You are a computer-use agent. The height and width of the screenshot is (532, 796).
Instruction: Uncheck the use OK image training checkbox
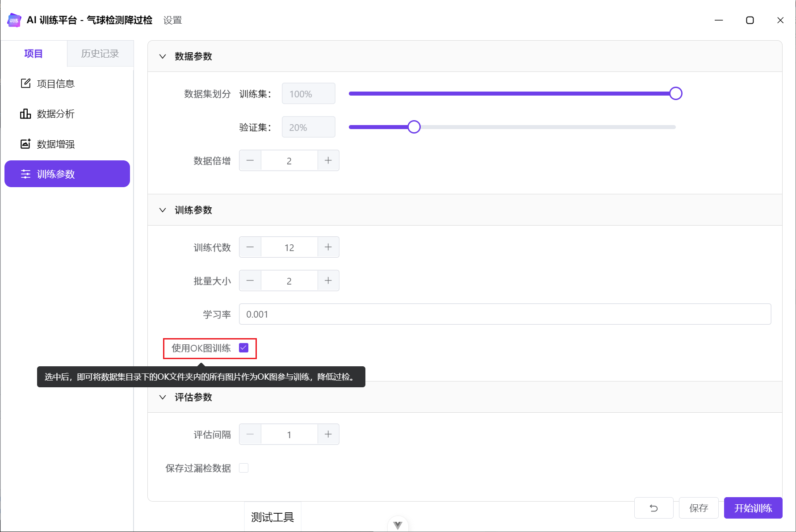243,348
